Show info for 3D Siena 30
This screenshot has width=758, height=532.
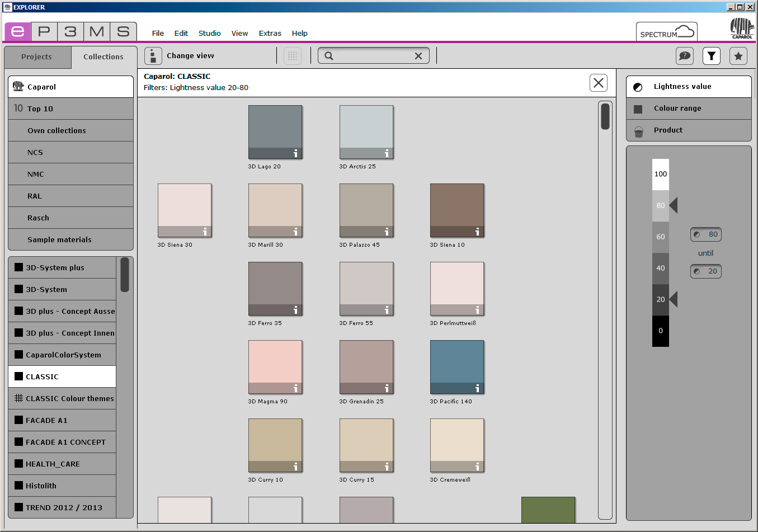click(205, 232)
